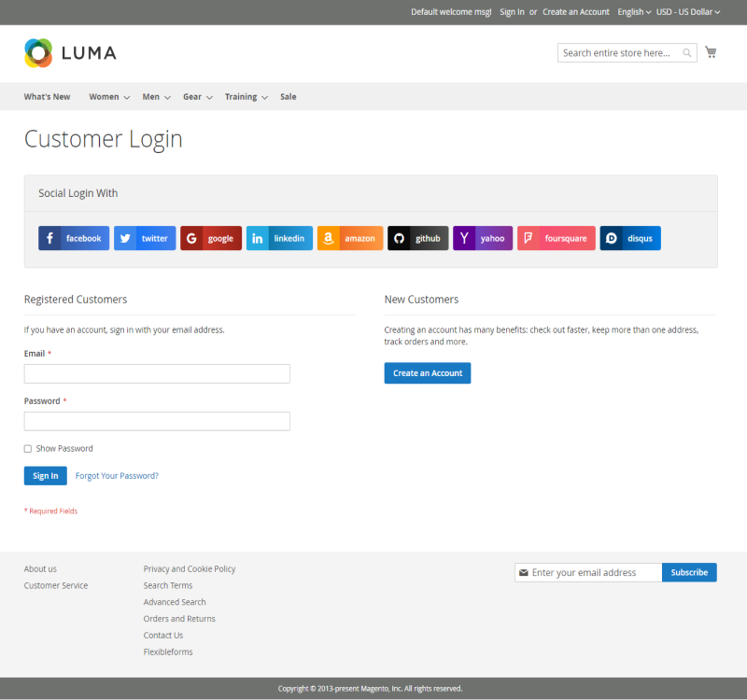Enable the Show Password checkbox
Viewport: 747px width, 700px height.
(27, 448)
